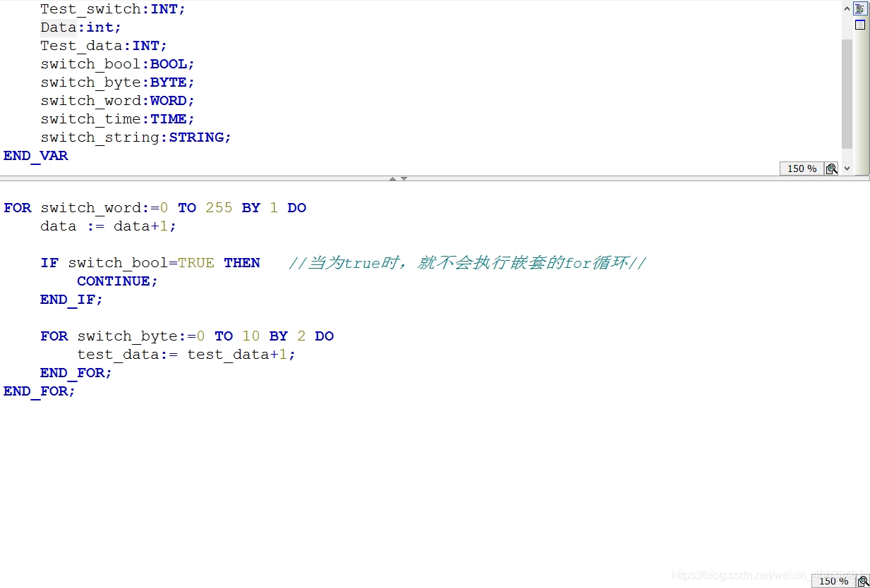The height and width of the screenshot is (588, 870).
Task: Click the test_data:= test_data+1; statement
Action: pos(186,355)
